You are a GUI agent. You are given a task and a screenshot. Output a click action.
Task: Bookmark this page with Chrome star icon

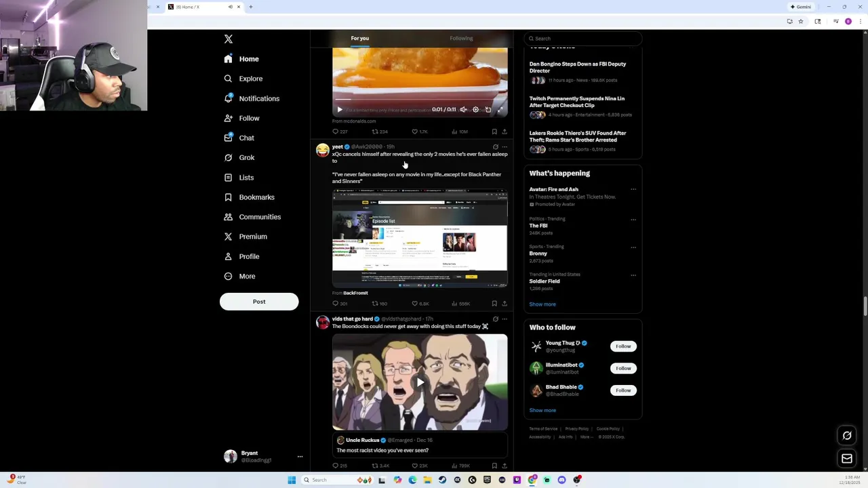[x=801, y=22]
